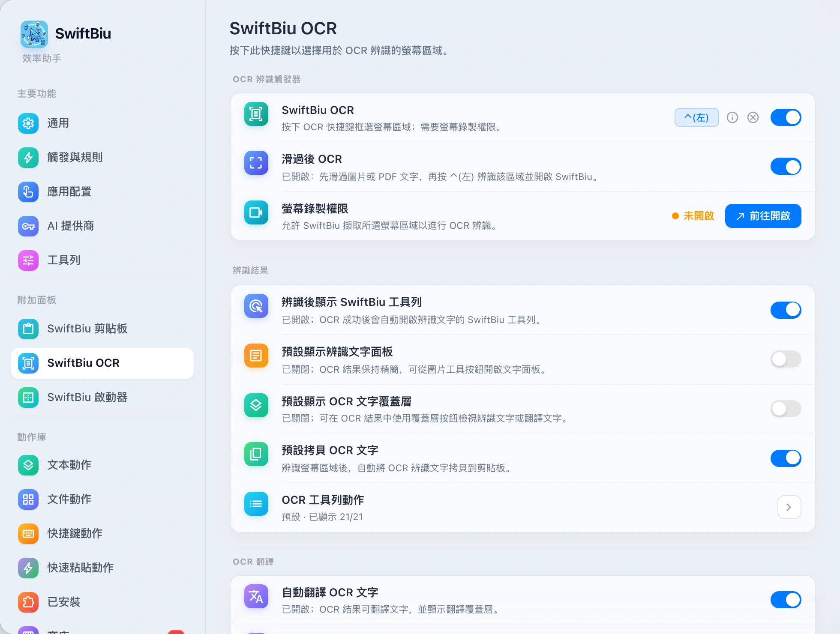
Task: Click the OCR 工具列動作 row title
Action: pos(323,500)
